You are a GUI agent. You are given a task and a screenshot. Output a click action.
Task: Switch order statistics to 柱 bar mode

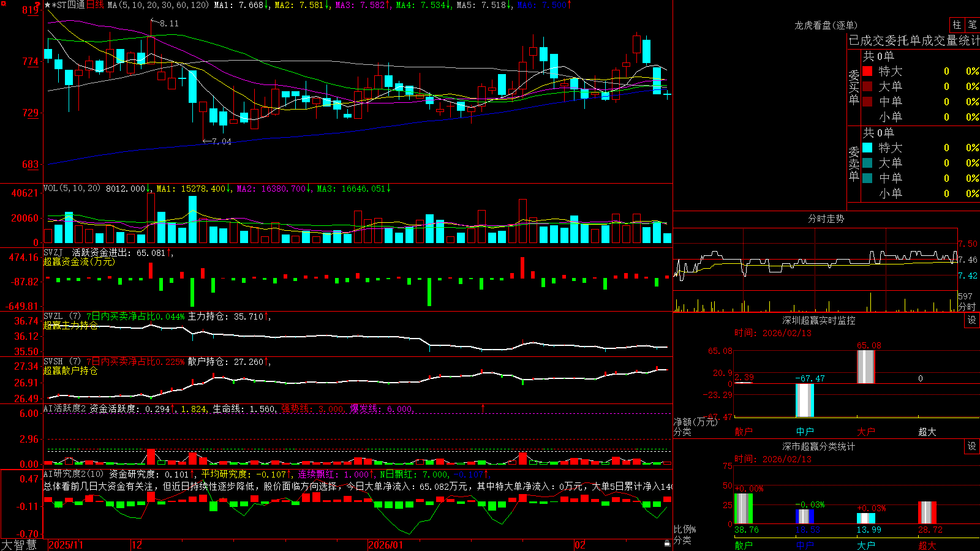[x=957, y=25]
